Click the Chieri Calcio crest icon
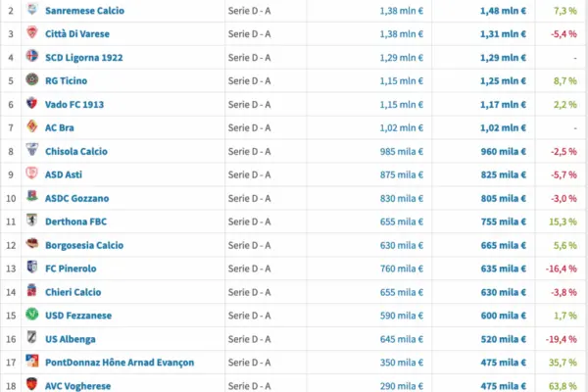Screen dimensions: 588x392 (x=31, y=292)
